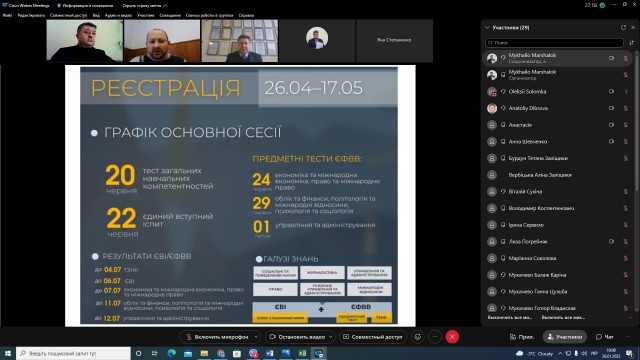Open the Аудио и видео menu

(118, 16)
